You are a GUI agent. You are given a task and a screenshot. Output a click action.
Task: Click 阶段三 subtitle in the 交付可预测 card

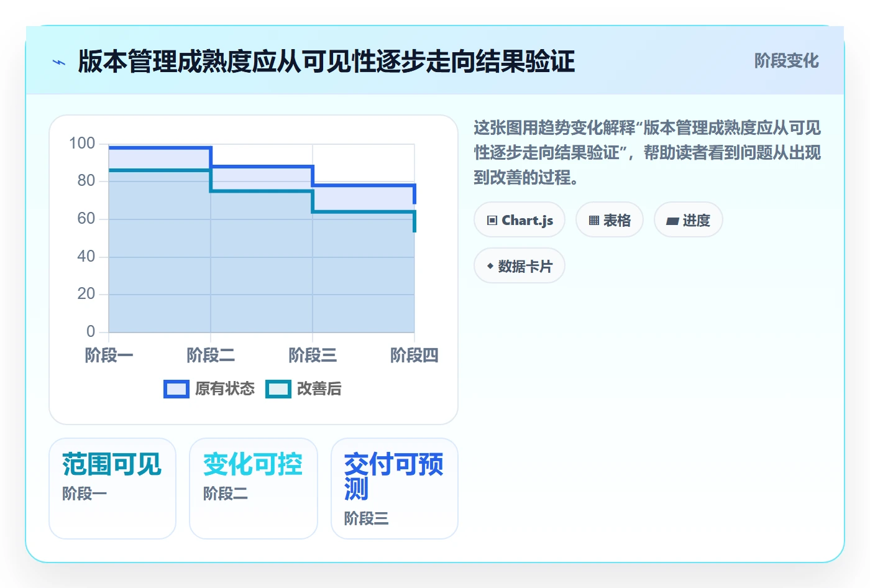367,518
